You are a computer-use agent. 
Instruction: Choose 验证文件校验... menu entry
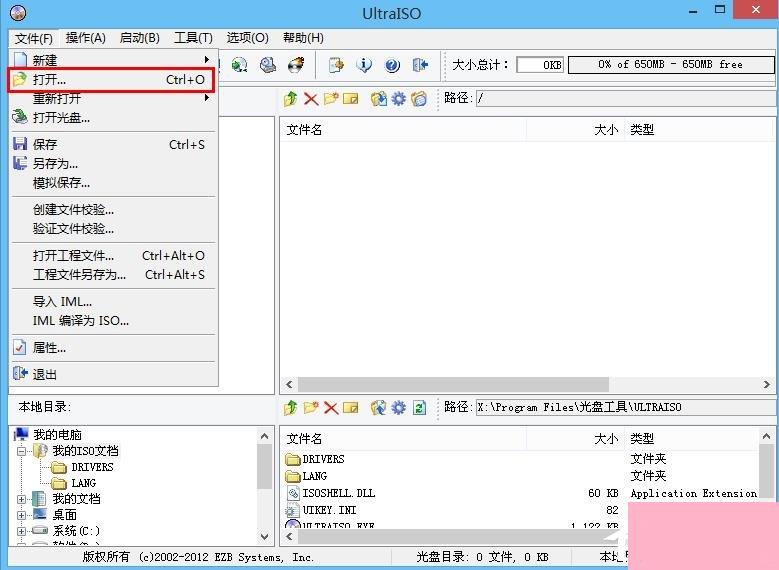point(113,229)
